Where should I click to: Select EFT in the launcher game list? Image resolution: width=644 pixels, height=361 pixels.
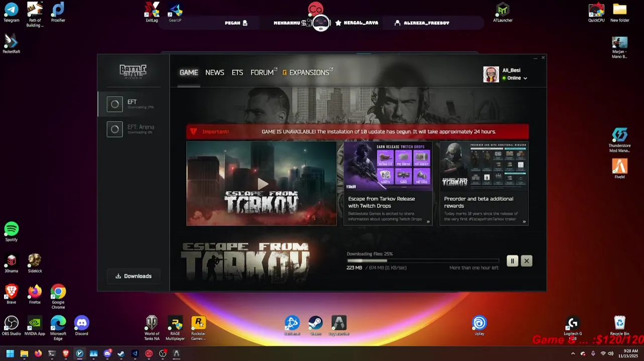click(x=133, y=104)
